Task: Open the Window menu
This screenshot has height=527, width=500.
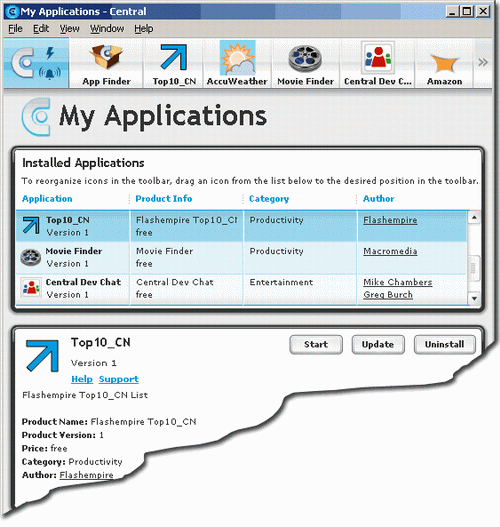Action: (107, 29)
